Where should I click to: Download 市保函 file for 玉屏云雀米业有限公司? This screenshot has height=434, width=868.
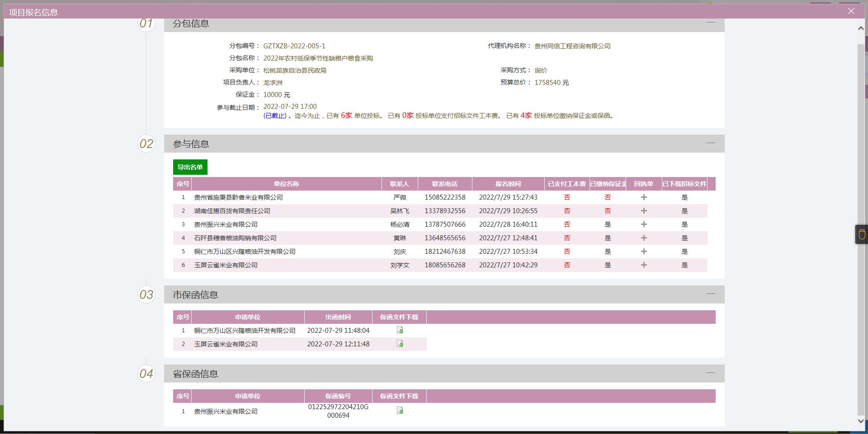(400, 344)
